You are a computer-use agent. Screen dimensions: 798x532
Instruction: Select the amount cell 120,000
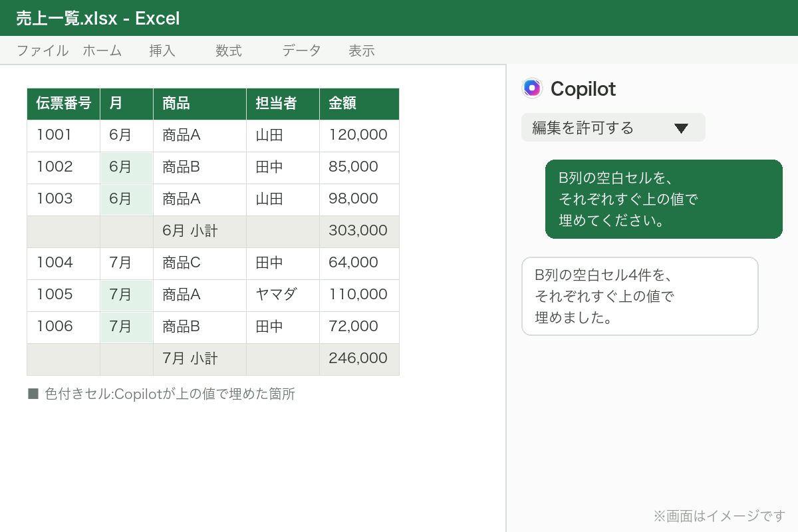point(360,136)
